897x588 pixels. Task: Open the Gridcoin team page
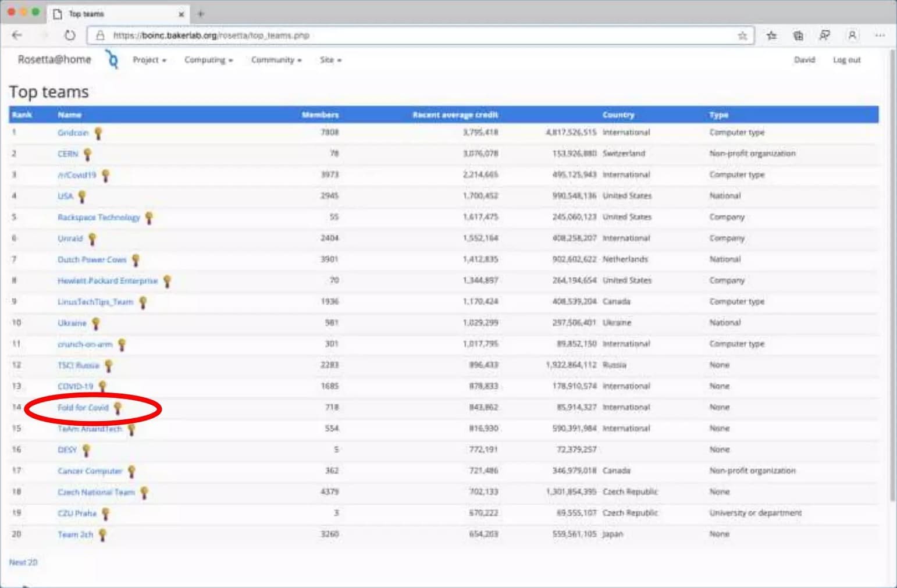coord(73,133)
